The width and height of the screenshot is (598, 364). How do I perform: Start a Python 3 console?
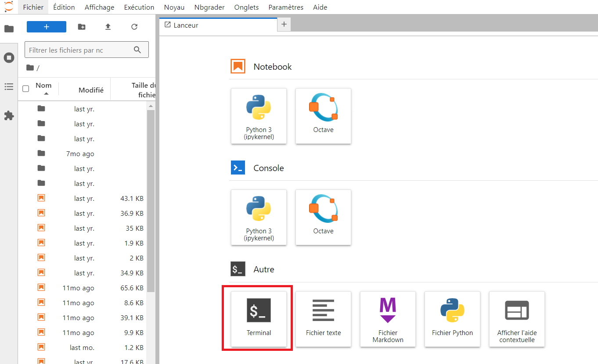259,218
